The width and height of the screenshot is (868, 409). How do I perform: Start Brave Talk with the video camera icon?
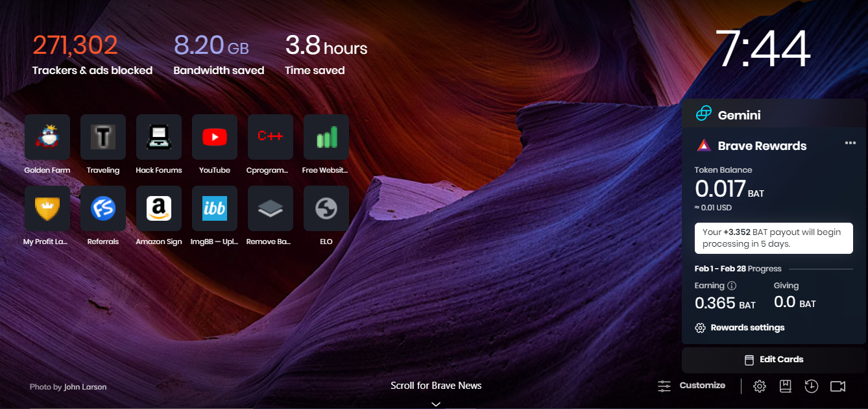[838, 386]
